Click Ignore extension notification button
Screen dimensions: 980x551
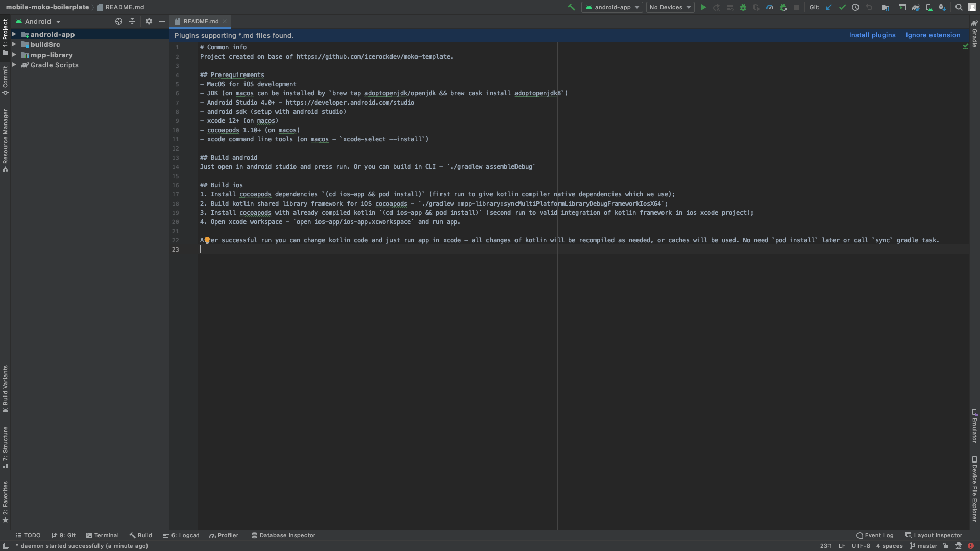pyautogui.click(x=933, y=35)
